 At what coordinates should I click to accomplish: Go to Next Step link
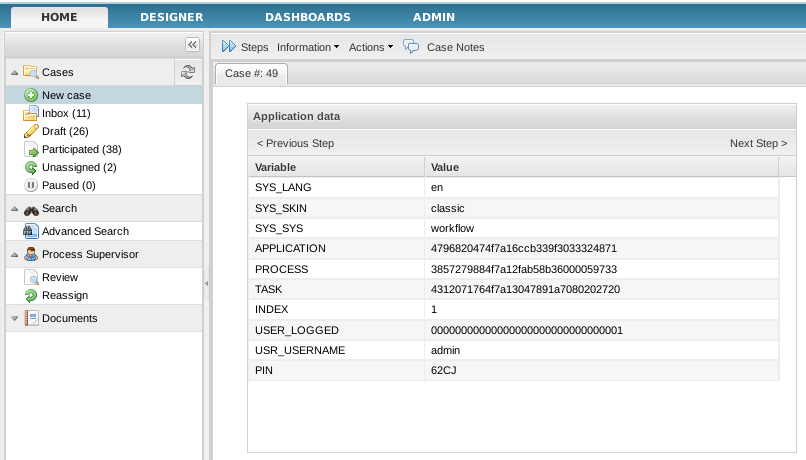758,143
